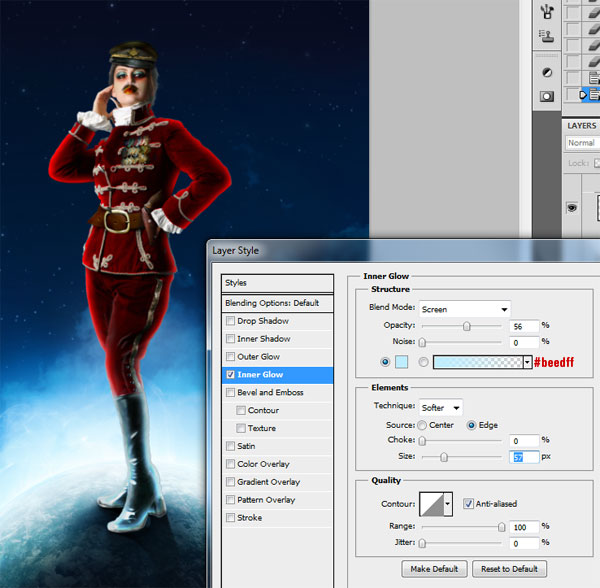Open the Clone Source panel icon

pos(547,36)
